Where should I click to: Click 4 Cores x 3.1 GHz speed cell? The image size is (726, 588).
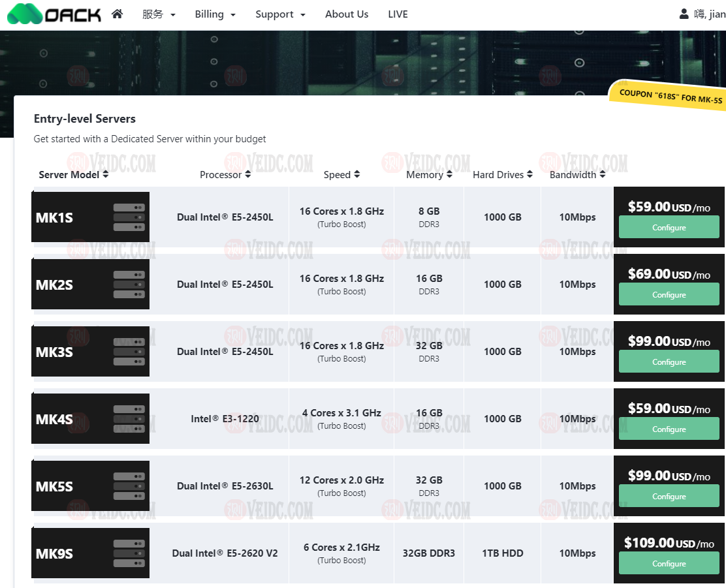coord(341,418)
